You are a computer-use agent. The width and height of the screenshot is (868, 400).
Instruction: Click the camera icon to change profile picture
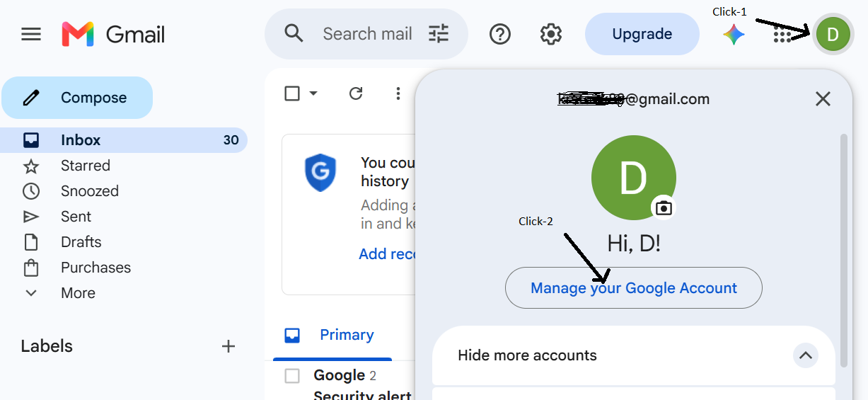pos(663,207)
